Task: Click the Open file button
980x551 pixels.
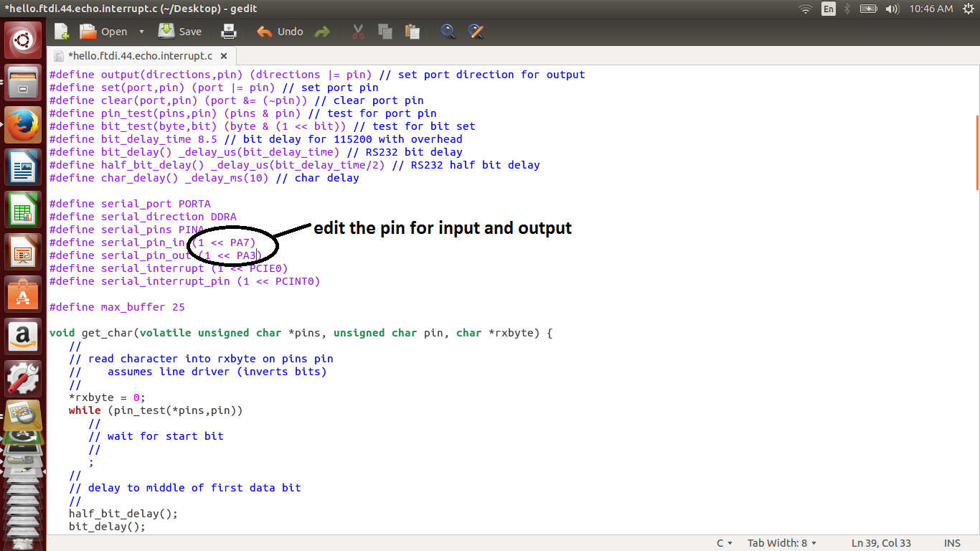Action: [103, 32]
